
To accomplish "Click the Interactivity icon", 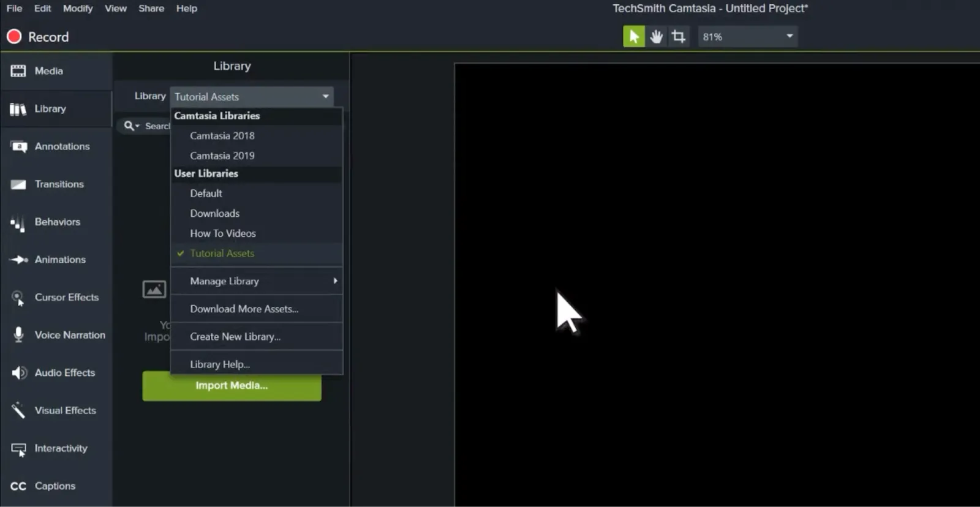I will pos(18,449).
